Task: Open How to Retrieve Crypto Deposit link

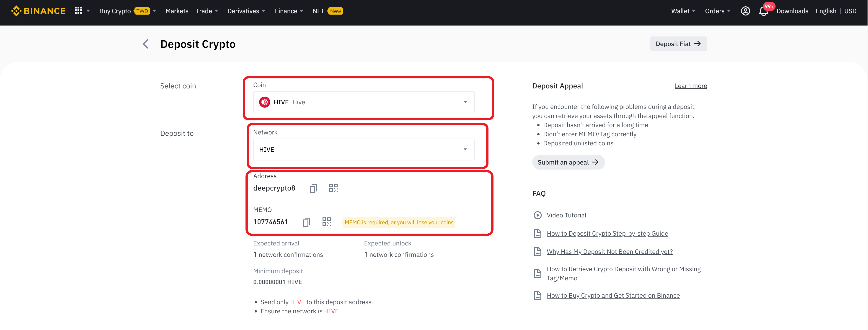Action: (624, 273)
